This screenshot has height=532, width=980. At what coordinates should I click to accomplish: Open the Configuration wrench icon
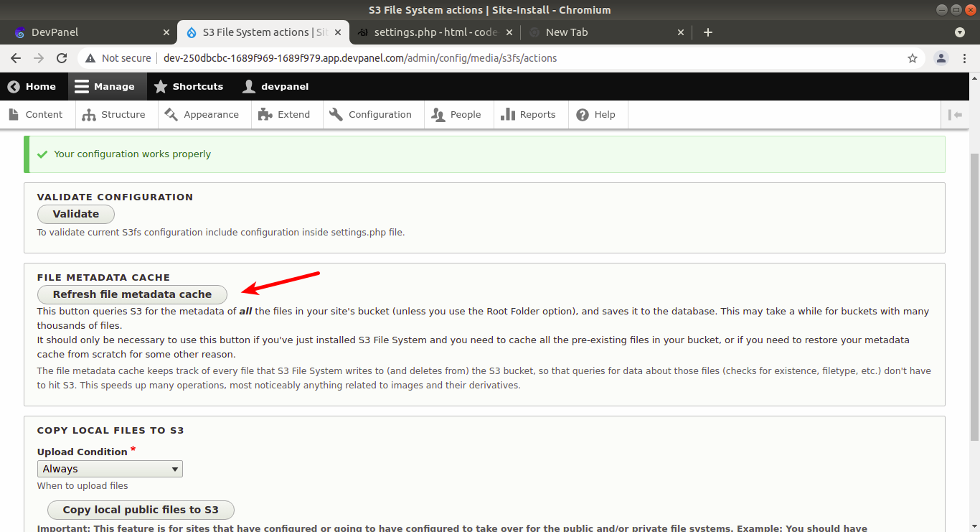335,114
